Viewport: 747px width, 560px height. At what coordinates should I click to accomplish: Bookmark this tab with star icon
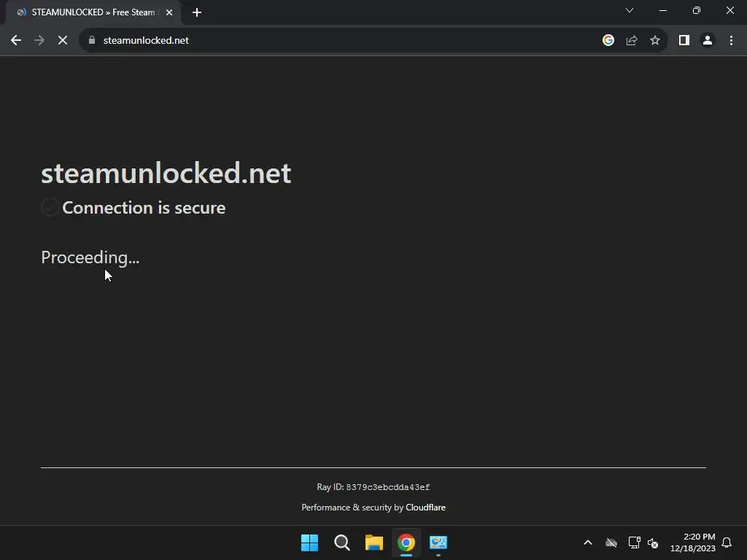point(655,41)
